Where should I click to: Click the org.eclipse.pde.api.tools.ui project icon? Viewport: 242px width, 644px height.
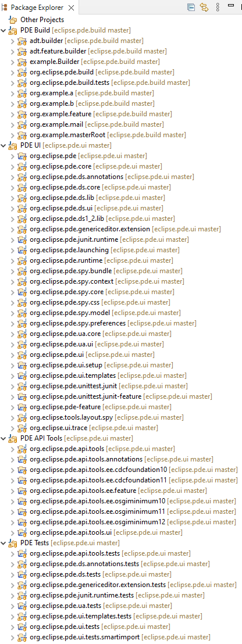click(22, 532)
